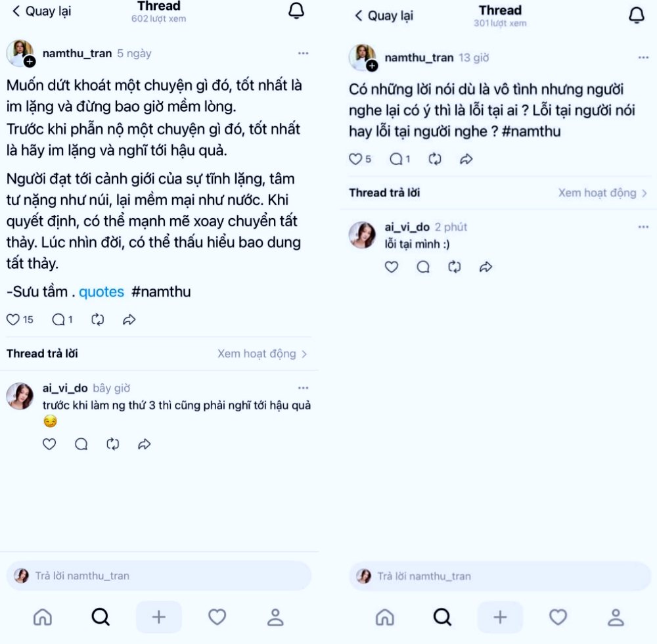Screen dimensions: 657x644
Task: Expand 'Xem hoạt động' in the 301-views thread
Action: [602, 193]
